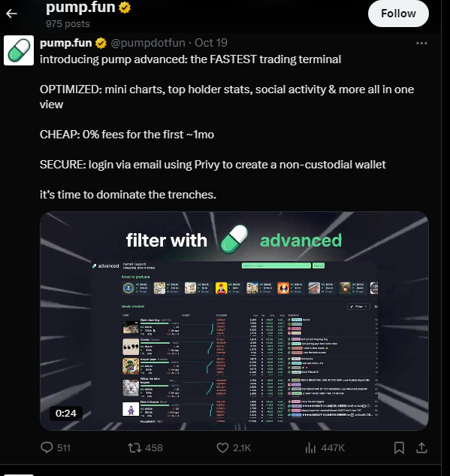
Task: Click the green search bar in video preview
Action: 276,265
